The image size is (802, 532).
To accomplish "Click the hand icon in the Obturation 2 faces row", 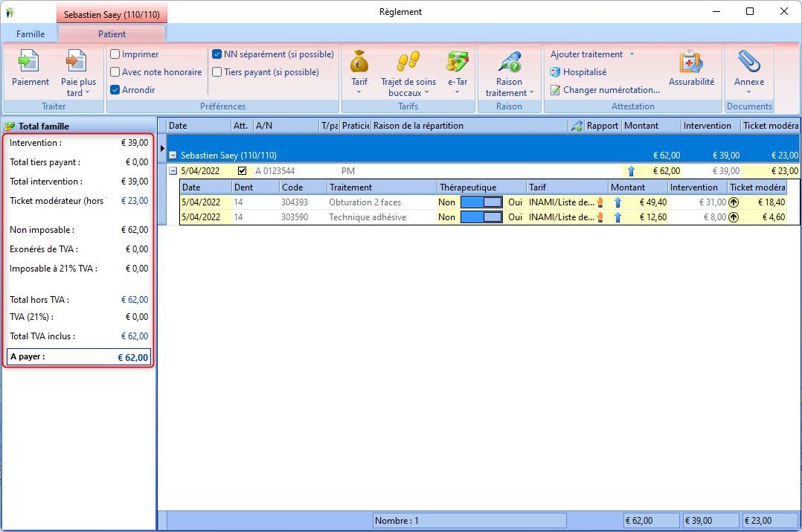I will (x=600, y=202).
